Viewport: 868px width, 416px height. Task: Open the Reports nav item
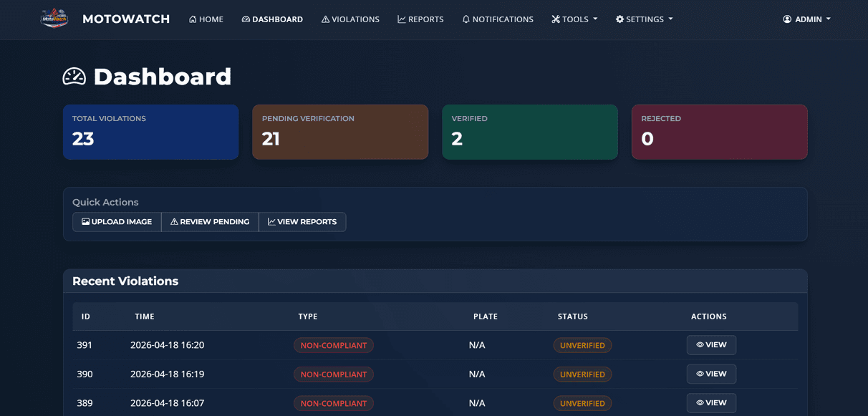click(x=420, y=19)
